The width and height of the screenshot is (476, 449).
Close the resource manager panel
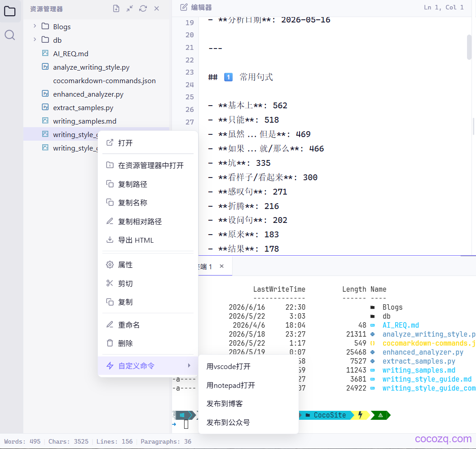coord(157,9)
